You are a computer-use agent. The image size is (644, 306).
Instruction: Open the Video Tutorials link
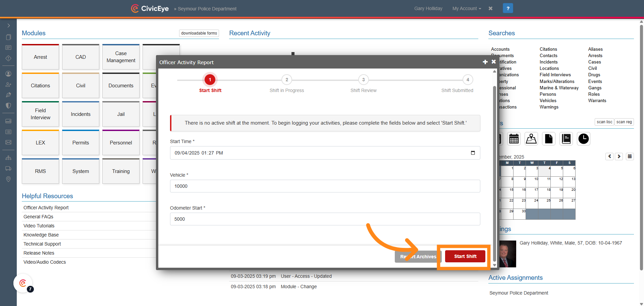(x=39, y=226)
